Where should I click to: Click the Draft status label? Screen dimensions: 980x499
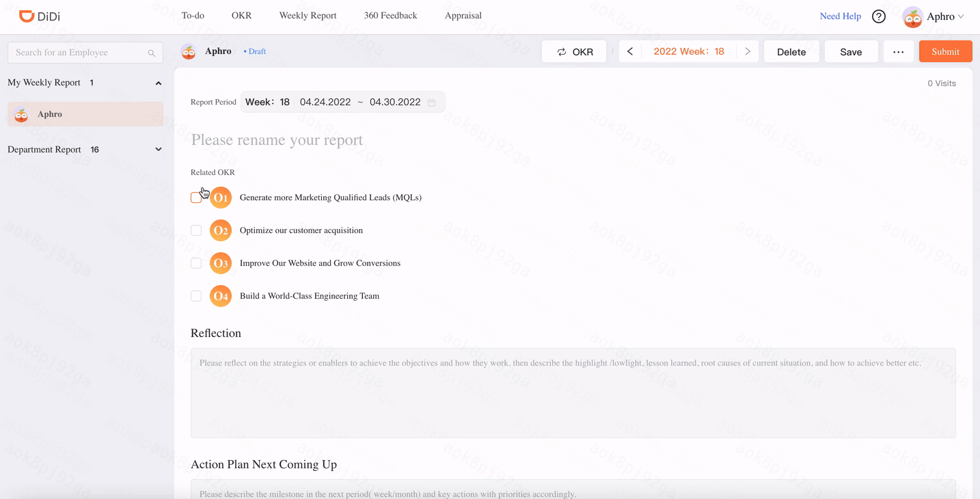(255, 51)
